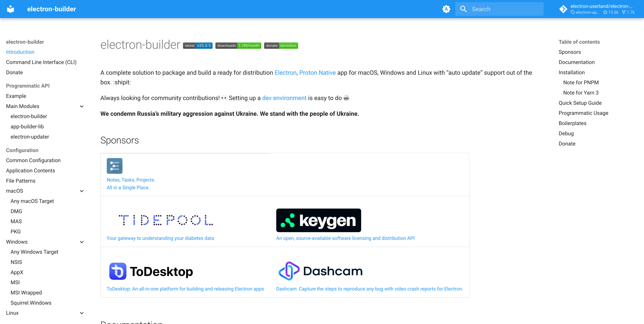Collapse the macOS navigation section

click(x=81, y=191)
